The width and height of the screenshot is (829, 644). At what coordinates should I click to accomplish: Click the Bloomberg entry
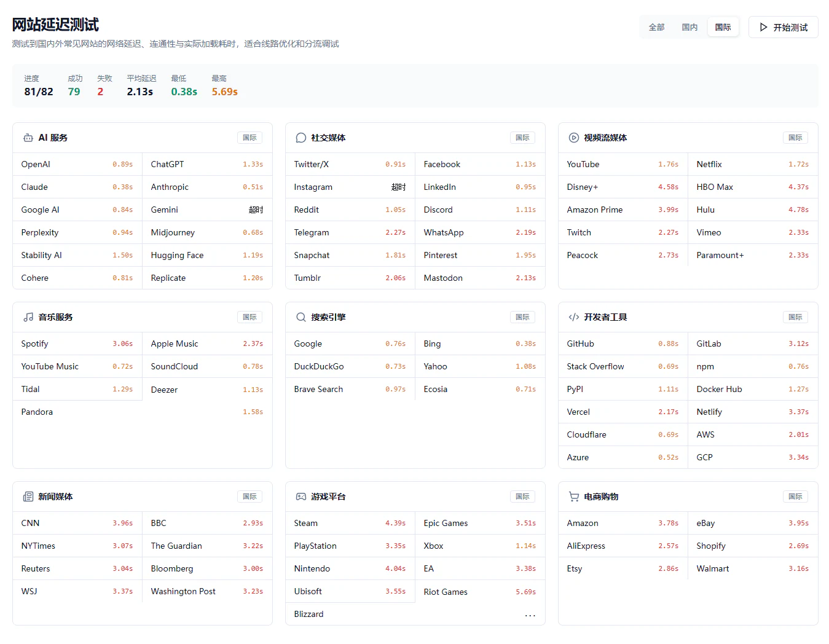tap(207, 568)
